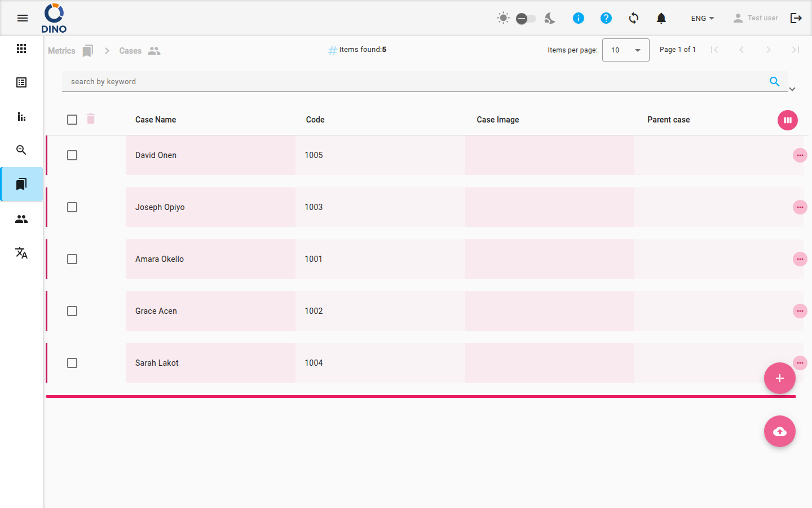Viewport: 812px width, 508px height.
Task: Open the Amara Okello row options menu
Action: [x=800, y=259]
